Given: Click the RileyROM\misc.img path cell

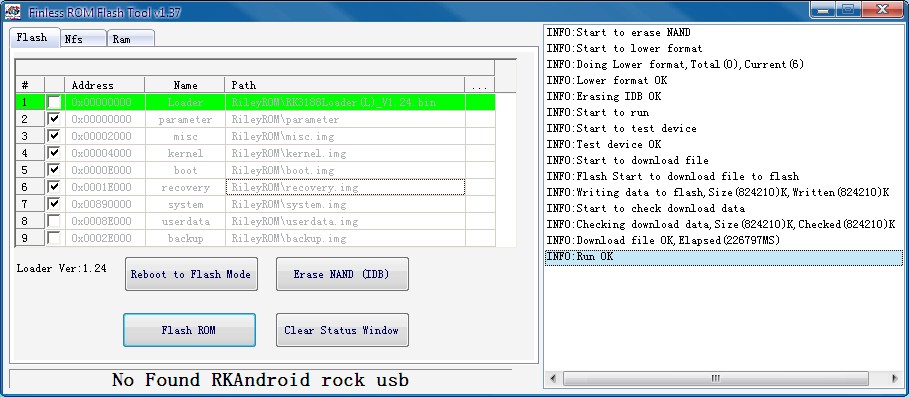Looking at the screenshot, I should (345, 136).
